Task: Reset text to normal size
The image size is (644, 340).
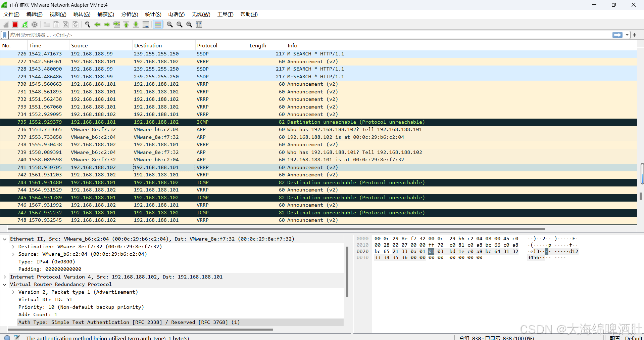Action: click(189, 25)
